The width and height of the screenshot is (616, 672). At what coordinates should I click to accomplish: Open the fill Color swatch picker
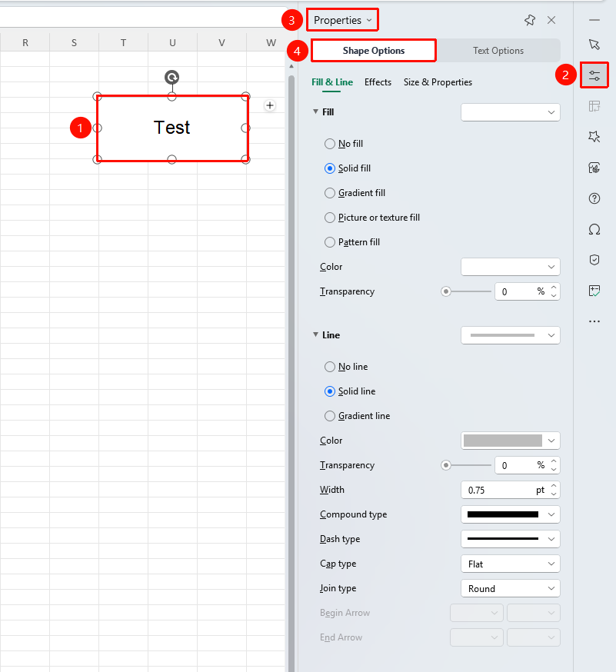pos(511,267)
